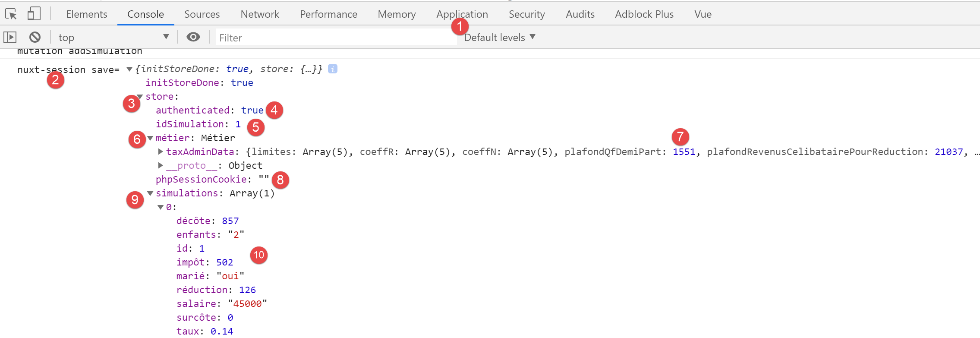Collapse the logged initStoreDone object
Viewport: 980px width, 338px height.
pos(129,69)
